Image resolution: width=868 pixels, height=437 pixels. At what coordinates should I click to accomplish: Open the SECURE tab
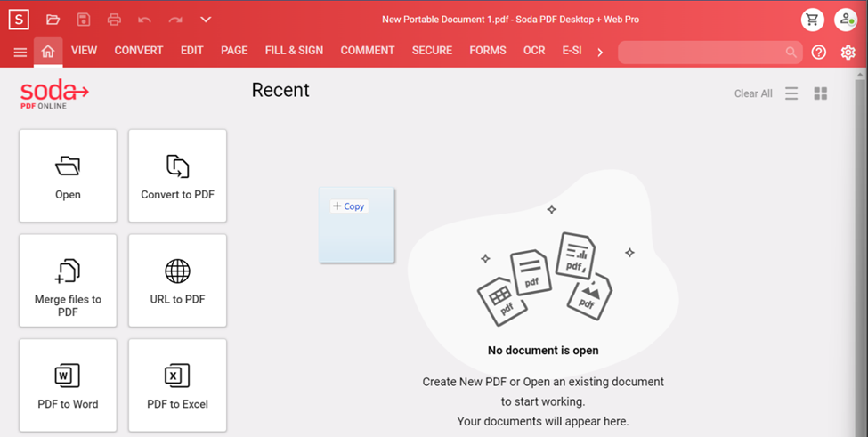click(x=432, y=51)
